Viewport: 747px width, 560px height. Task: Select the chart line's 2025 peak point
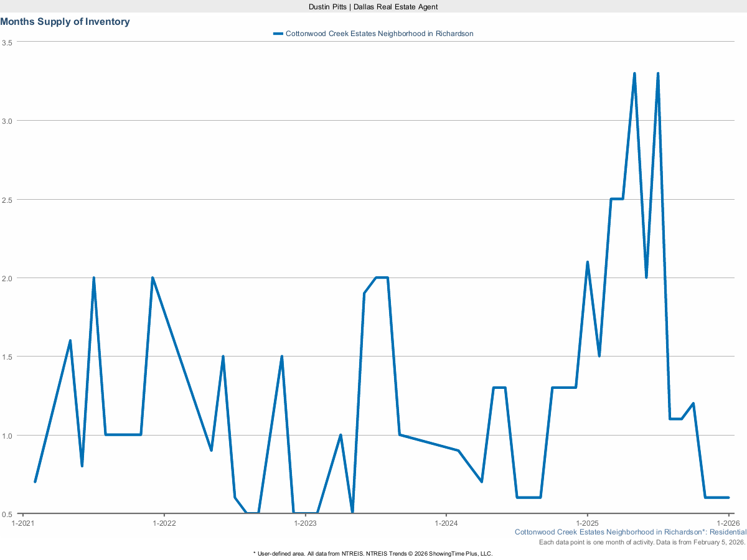tap(636, 73)
